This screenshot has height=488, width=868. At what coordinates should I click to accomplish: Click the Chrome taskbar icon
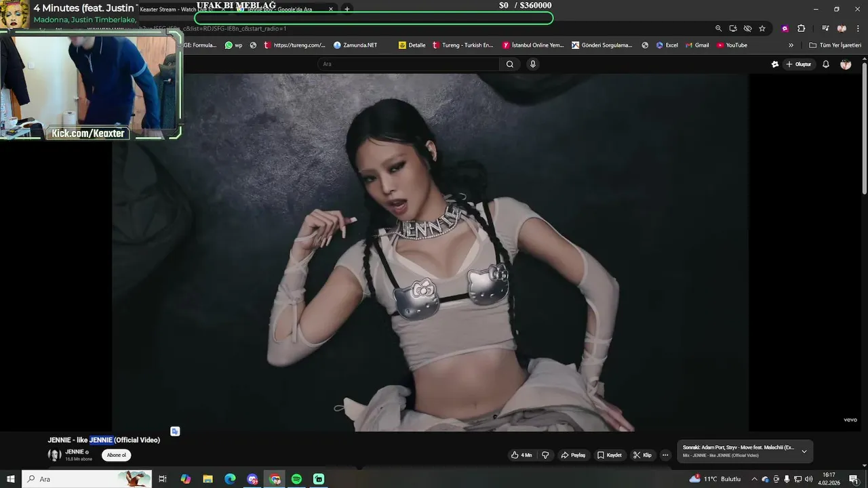click(275, 479)
